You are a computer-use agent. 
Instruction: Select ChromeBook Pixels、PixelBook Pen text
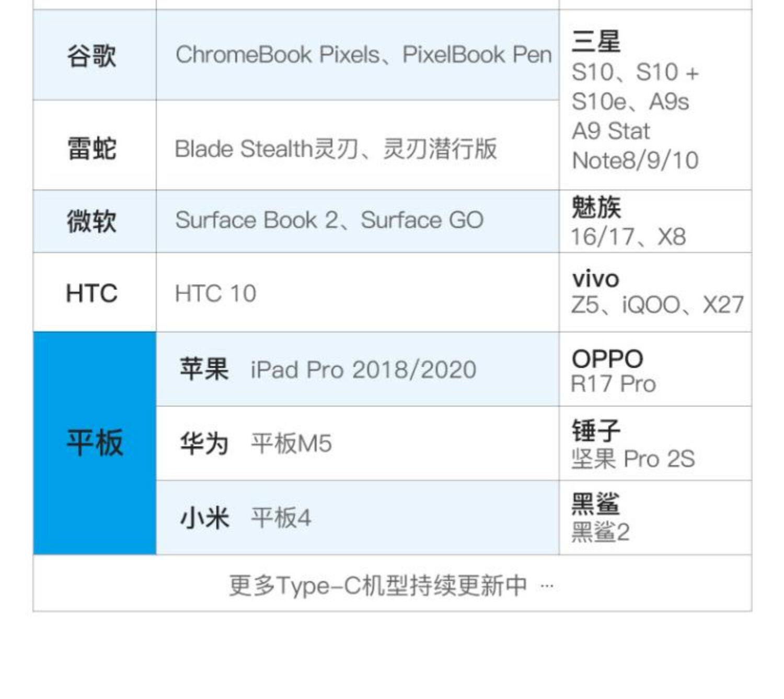click(364, 54)
